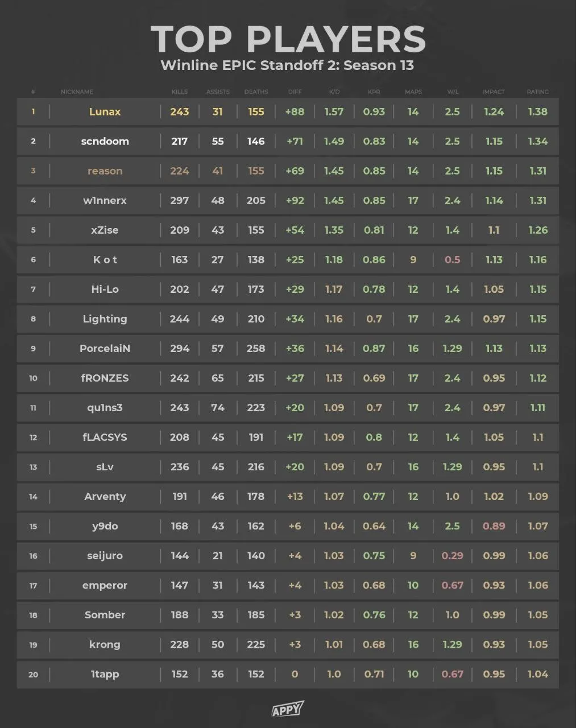
Task: Select the nickname qu1ns3
Action: [x=105, y=408]
